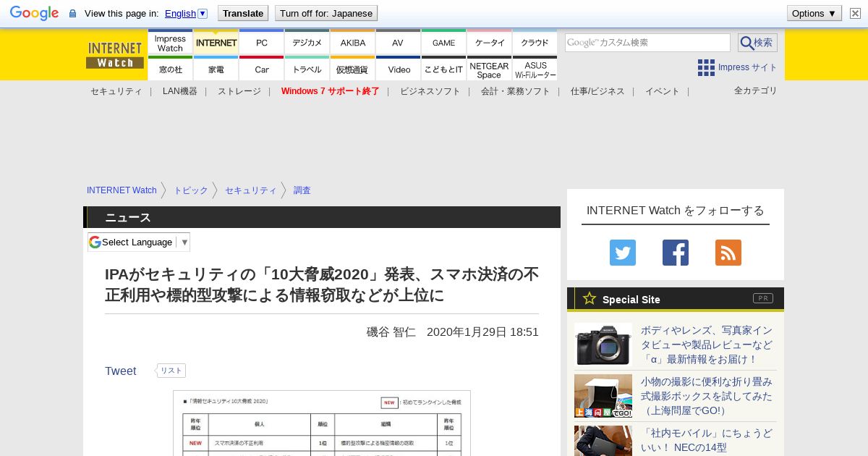Open the Impress サイト link

(747, 67)
